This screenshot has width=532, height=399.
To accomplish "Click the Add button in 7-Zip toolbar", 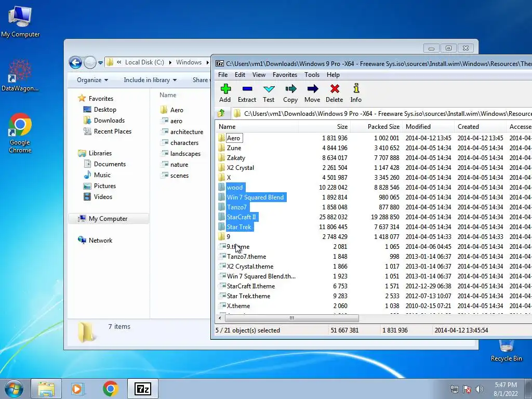I will click(x=225, y=93).
